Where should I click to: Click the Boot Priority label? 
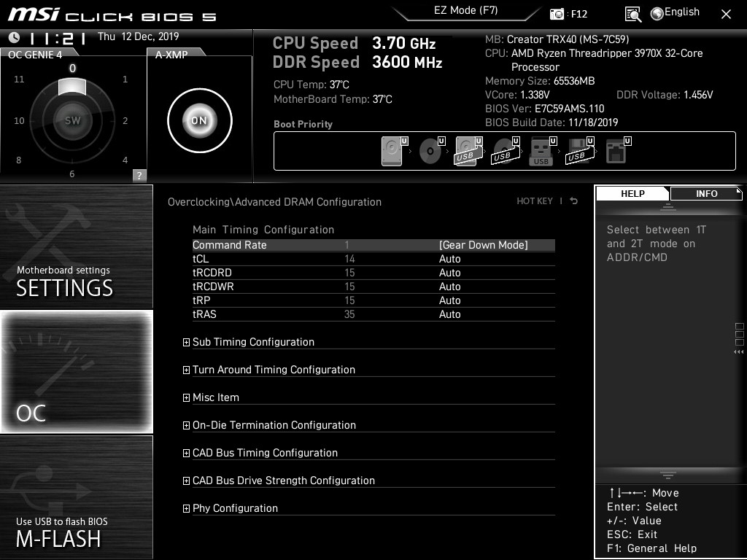[x=303, y=124]
